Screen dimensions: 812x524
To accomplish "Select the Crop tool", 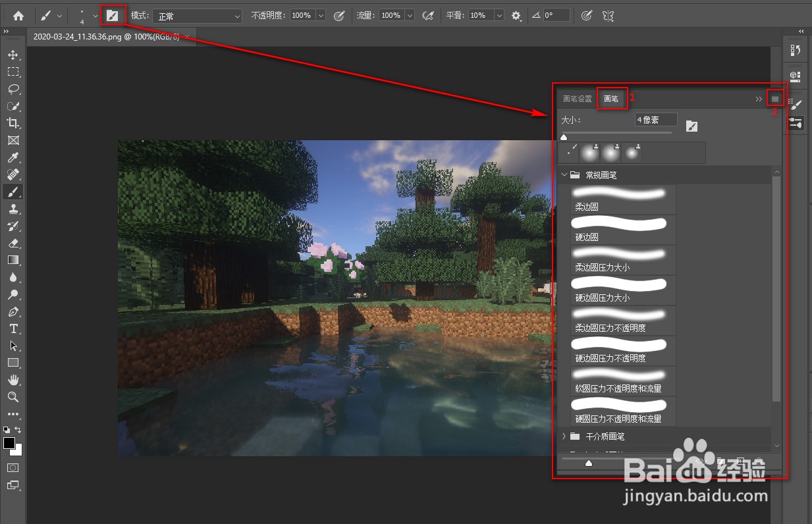I will coord(13,123).
